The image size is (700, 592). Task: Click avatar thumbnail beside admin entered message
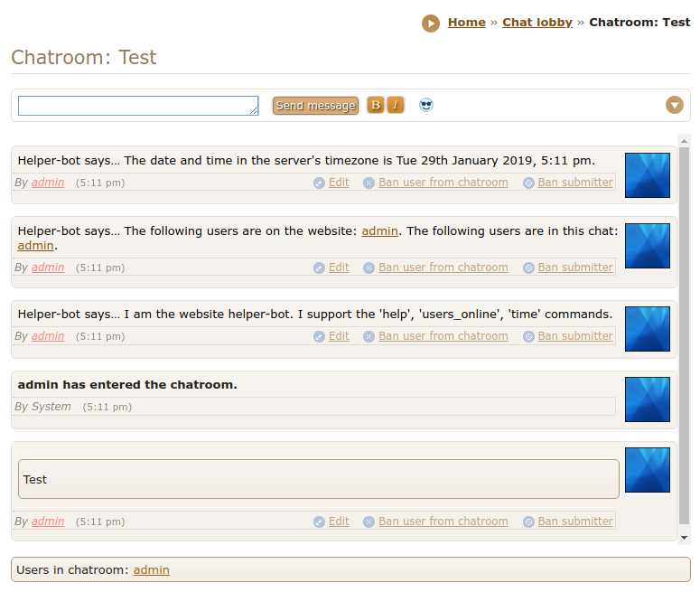click(648, 399)
